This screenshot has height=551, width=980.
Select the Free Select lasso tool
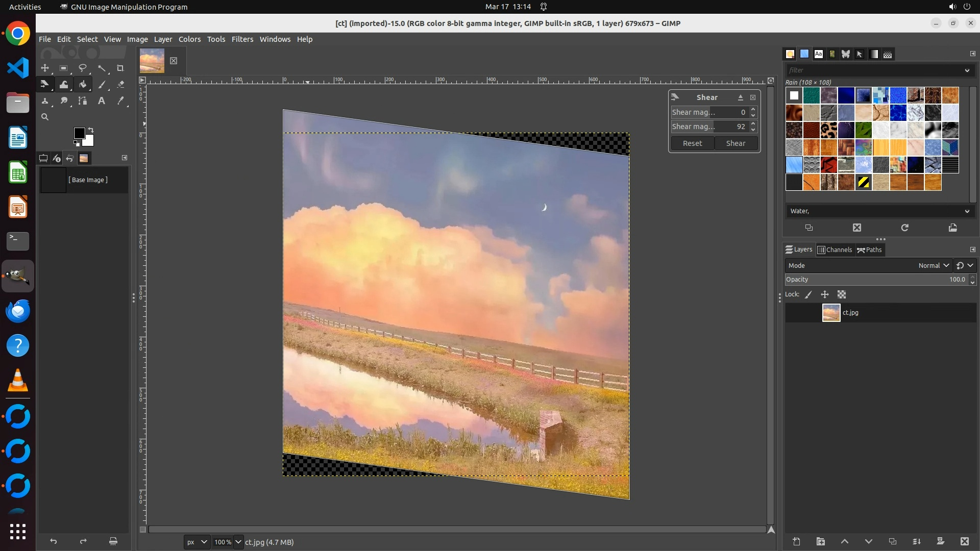(83, 68)
